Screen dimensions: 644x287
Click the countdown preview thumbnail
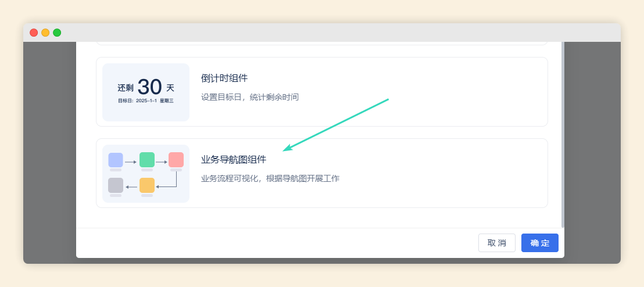pos(146,92)
